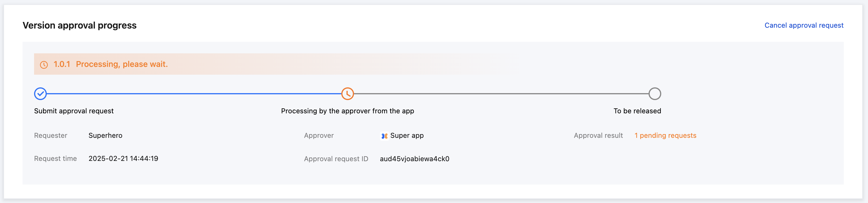This screenshot has height=203, width=868.
Task: Click the blue checkmark step icon
Action: (40, 94)
